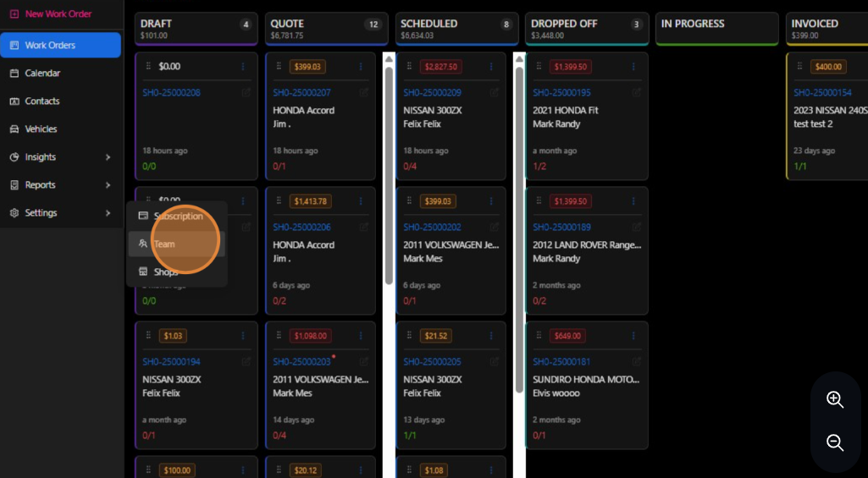Image resolution: width=868 pixels, height=478 pixels.
Task: Open work order link SH0-25000208
Action: pos(172,92)
